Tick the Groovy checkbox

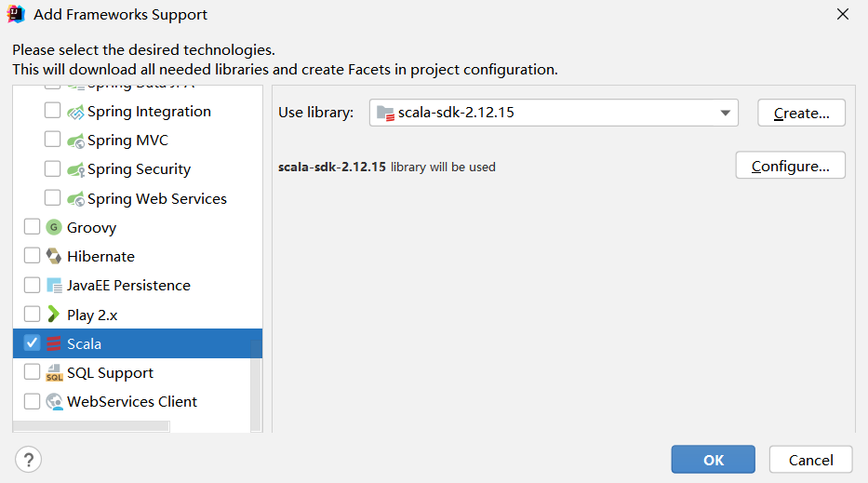click(33, 226)
